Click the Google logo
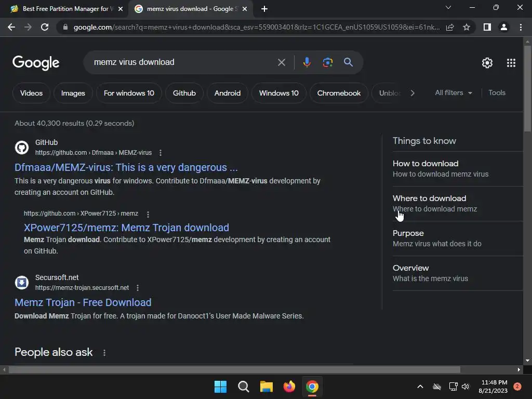Image resolution: width=532 pixels, height=399 pixels. pyautogui.click(x=36, y=63)
